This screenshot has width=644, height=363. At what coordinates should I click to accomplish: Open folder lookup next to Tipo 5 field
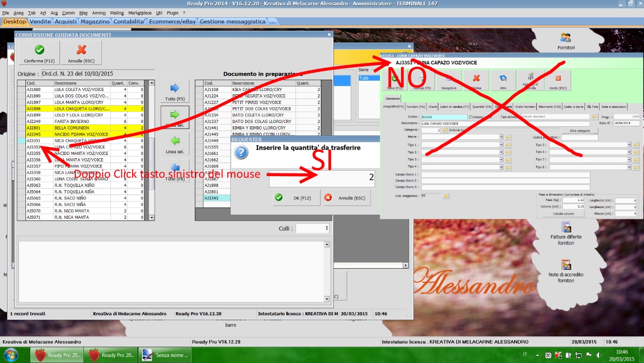point(636,145)
